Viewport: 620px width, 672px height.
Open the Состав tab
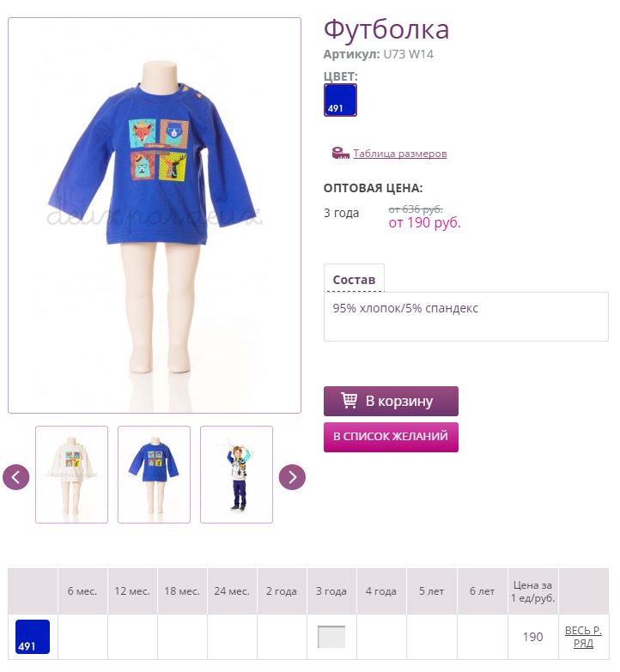click(354, 280)
